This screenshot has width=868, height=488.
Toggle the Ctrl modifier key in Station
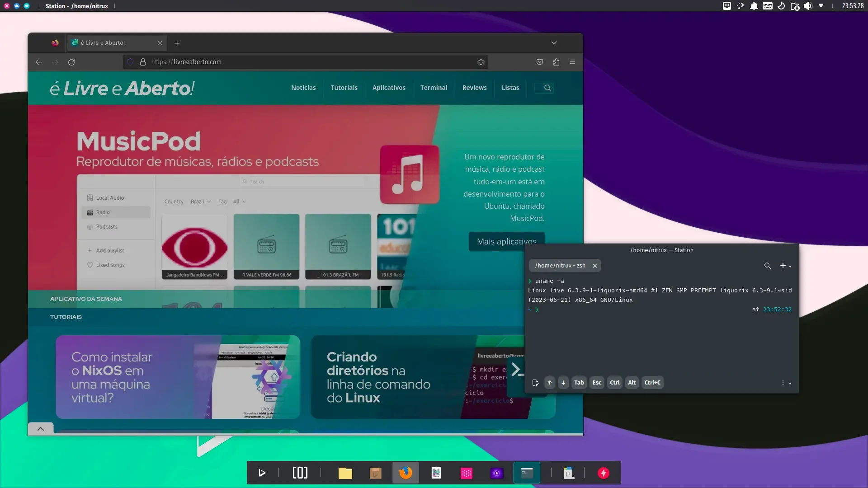[614, 383]
